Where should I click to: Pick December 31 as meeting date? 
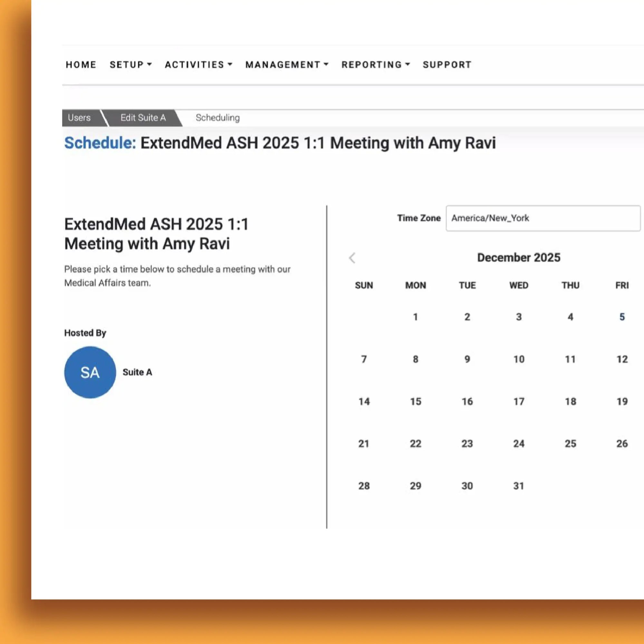pos(519,486)
